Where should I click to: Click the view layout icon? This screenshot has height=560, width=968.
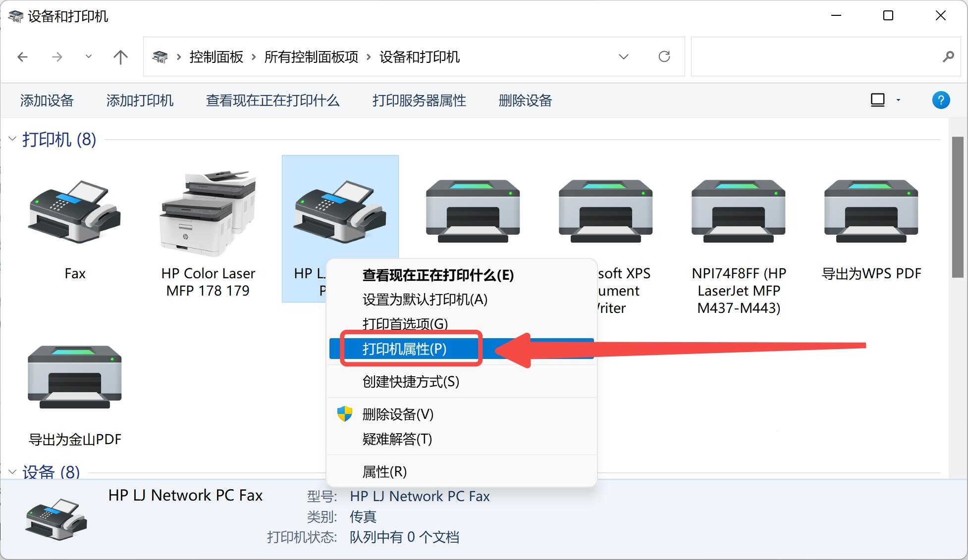click(x=877, y=100)
